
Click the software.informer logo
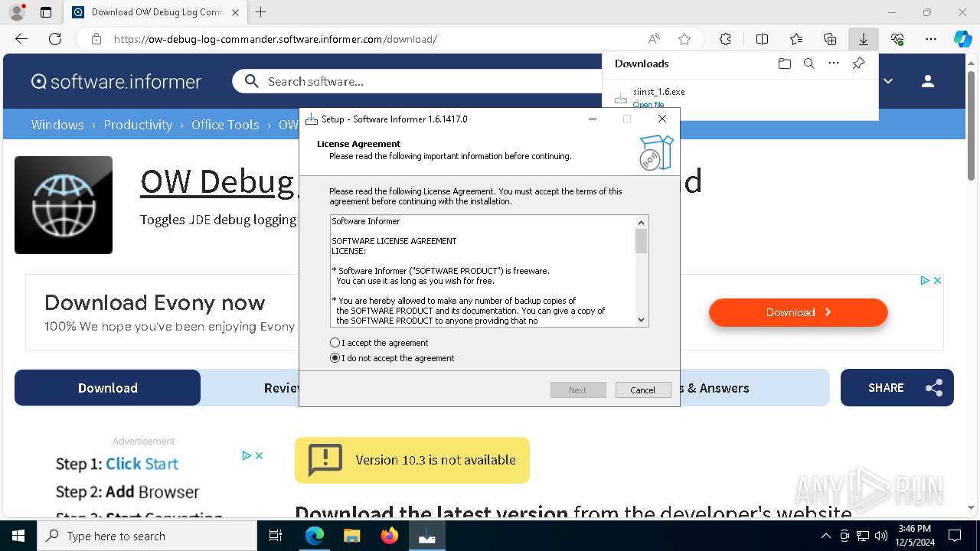pos(116,81)
